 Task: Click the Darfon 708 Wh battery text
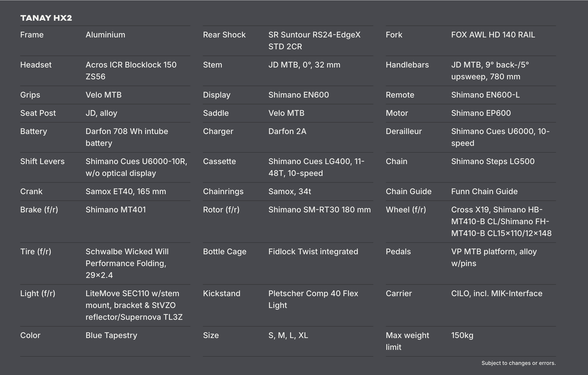coord(127,137)
